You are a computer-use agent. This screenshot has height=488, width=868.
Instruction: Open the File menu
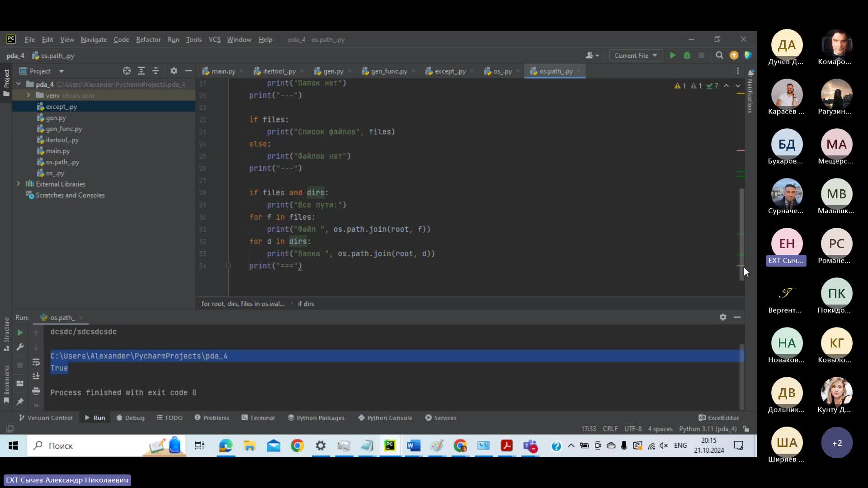tap(30, 40)
